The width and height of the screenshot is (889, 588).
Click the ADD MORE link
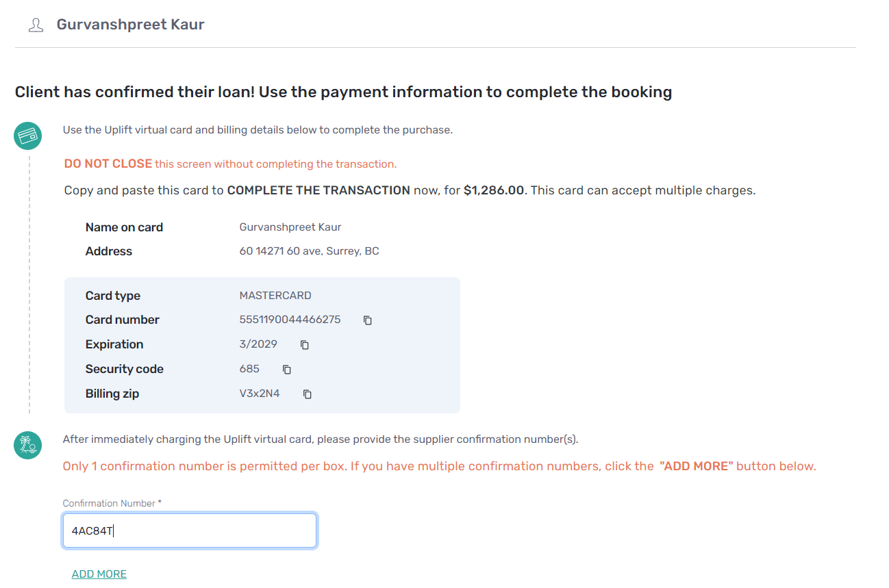click(x=99, y=574)
